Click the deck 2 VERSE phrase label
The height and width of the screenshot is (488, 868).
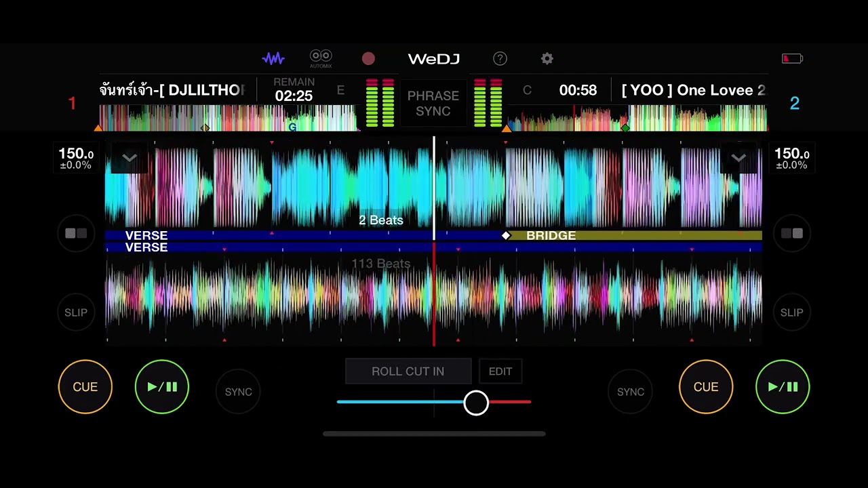[x=146, y=247]
